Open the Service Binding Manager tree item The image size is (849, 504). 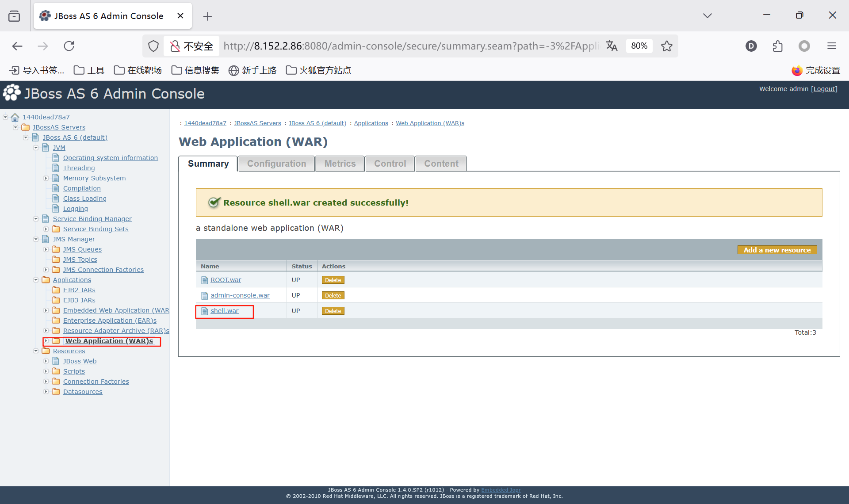pos(92,219)
